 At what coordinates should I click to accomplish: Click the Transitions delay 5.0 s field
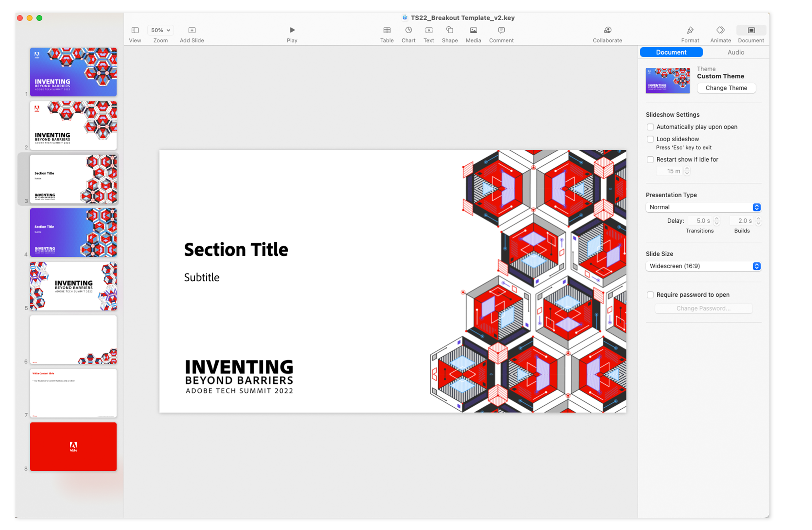point(700,221)
